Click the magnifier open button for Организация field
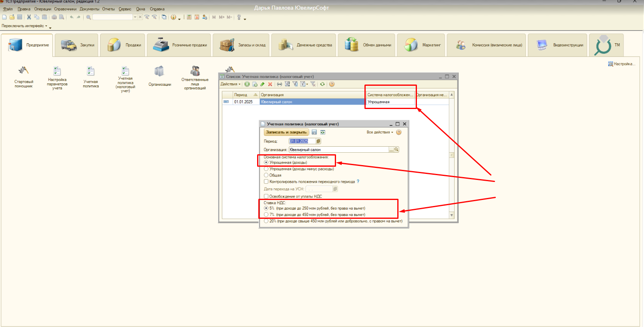644x327 pixels. coord(396,149)
